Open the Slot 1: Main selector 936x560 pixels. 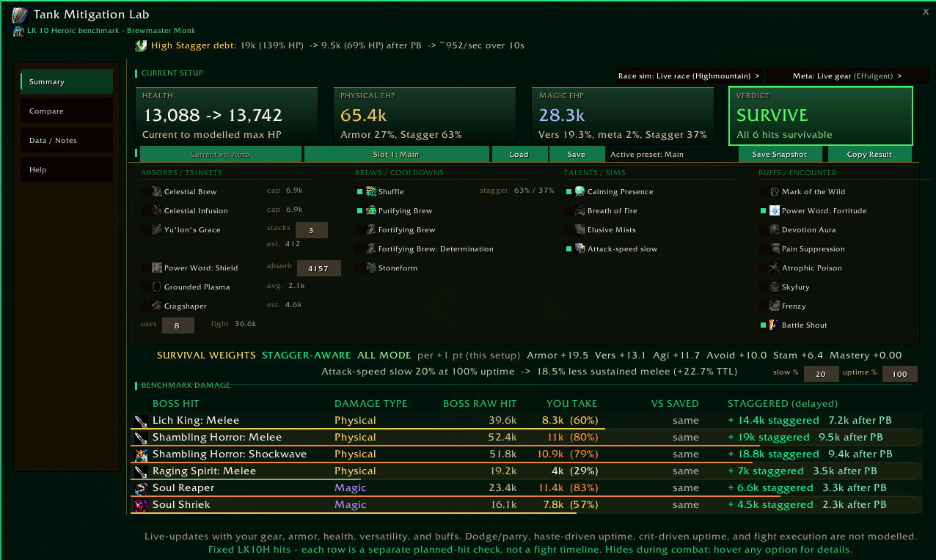tap(396, 154)
